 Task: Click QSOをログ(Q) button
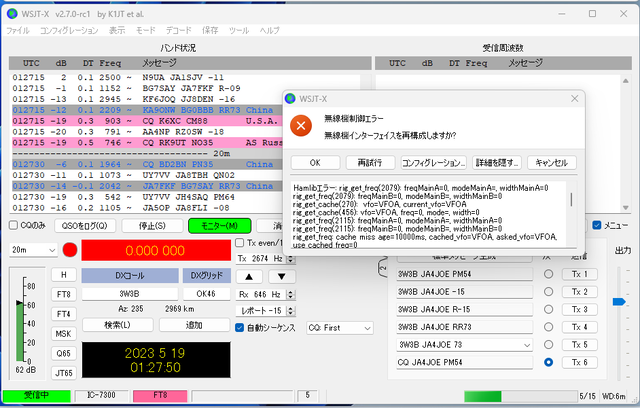pyautogui.click(x=84, y=226)
